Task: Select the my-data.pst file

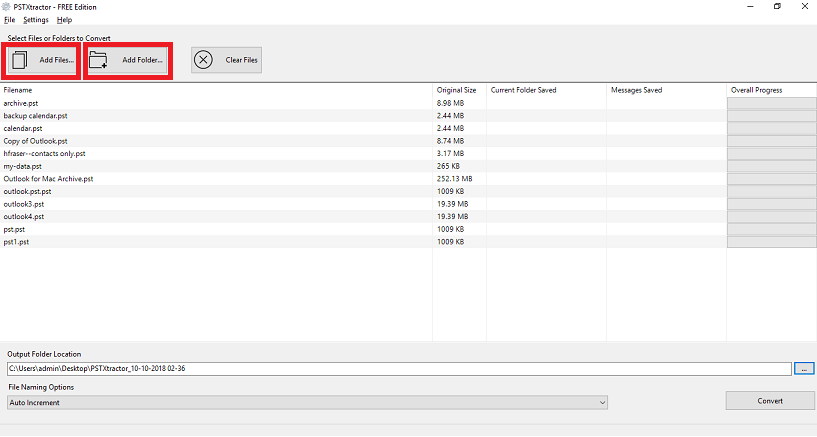Action: tap(22, 166)
